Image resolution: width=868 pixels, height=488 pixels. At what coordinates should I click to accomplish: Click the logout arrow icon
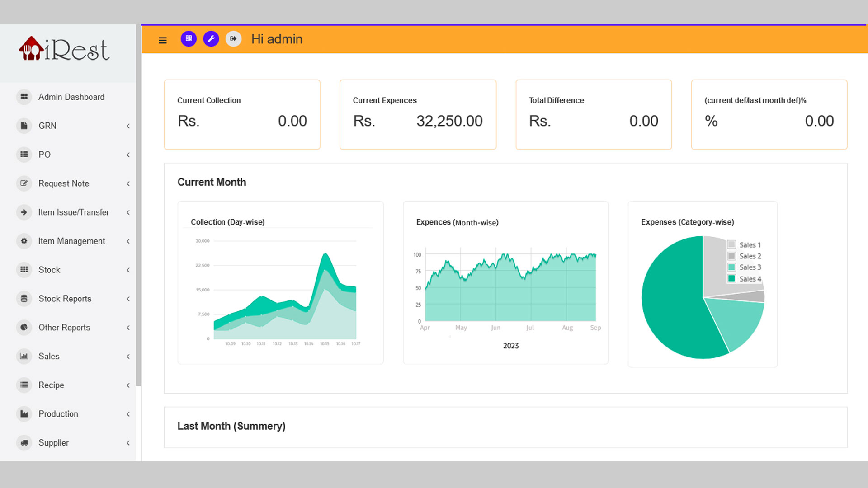(x=233, y=39)
